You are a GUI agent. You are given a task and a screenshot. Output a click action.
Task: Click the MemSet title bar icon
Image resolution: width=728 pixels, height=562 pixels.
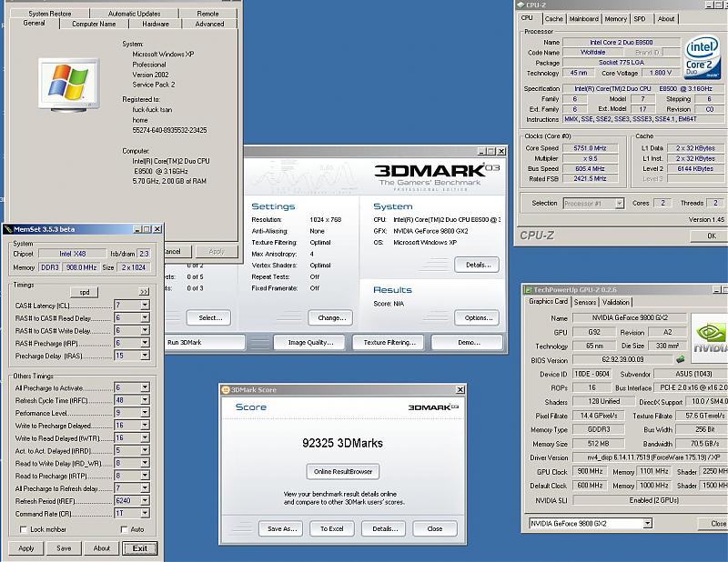point(8,229)
